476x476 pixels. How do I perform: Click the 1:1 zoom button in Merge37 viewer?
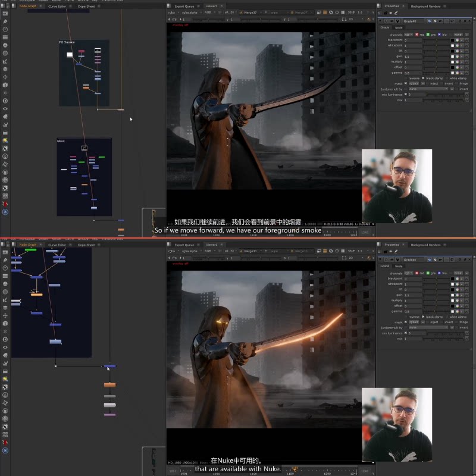tap(360, 12)
